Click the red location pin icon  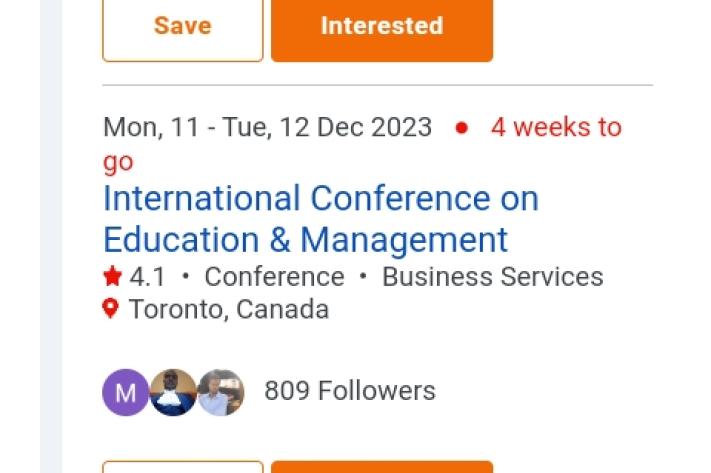111,309
